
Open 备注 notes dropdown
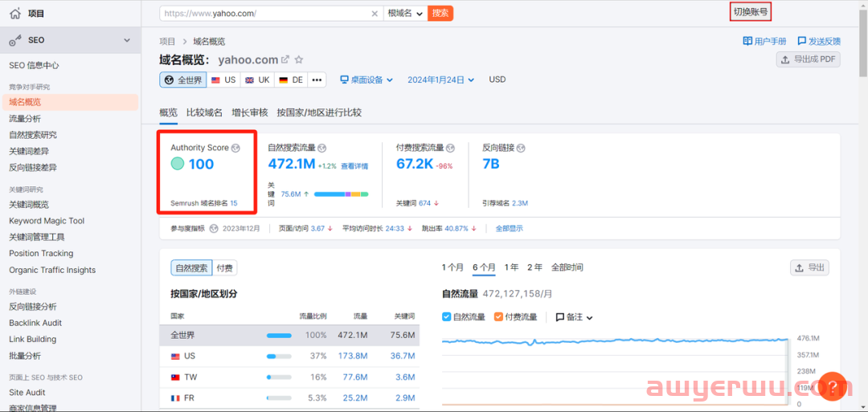coord(575,317)
